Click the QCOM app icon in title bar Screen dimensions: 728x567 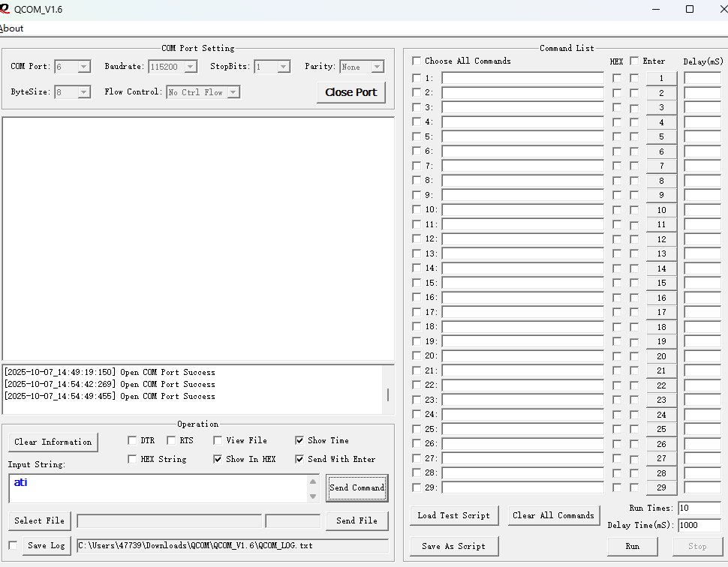tap(5, 9)
